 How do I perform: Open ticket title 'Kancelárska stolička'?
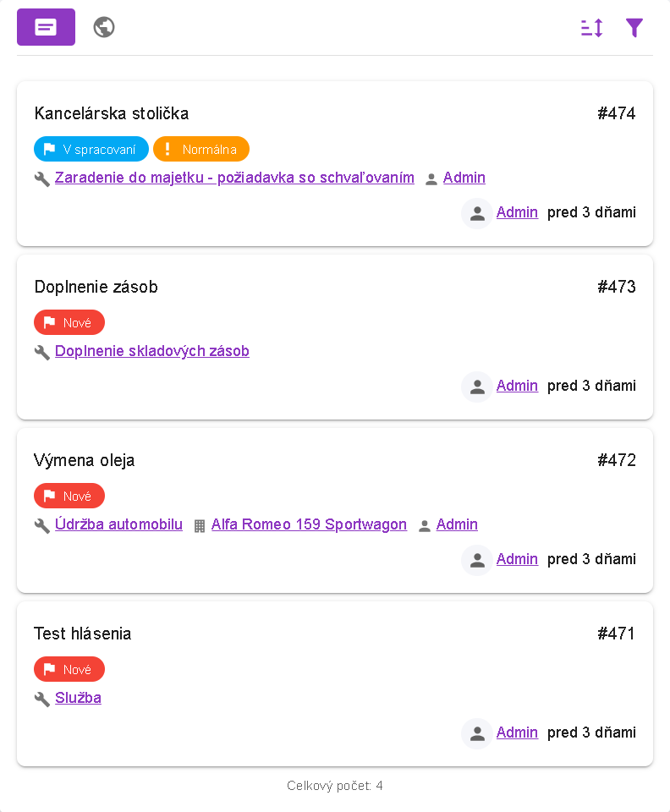point(112,113)
